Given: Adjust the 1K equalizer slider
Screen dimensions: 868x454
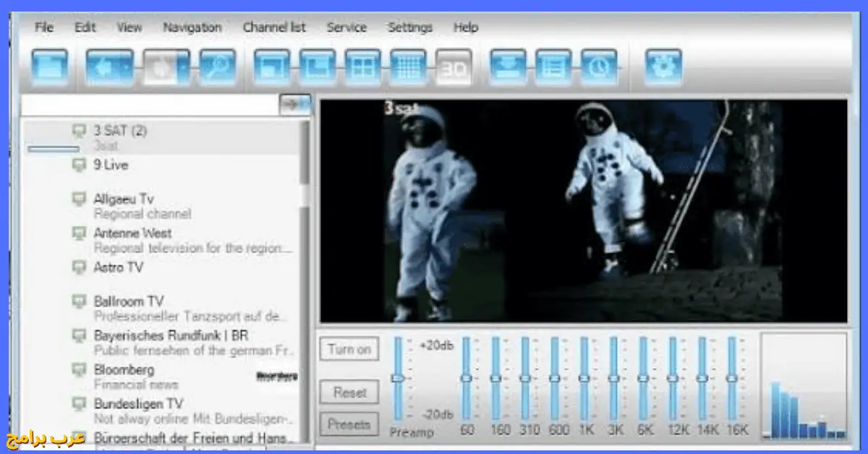Looking at the screenshot, I should (x=584, y=378).
